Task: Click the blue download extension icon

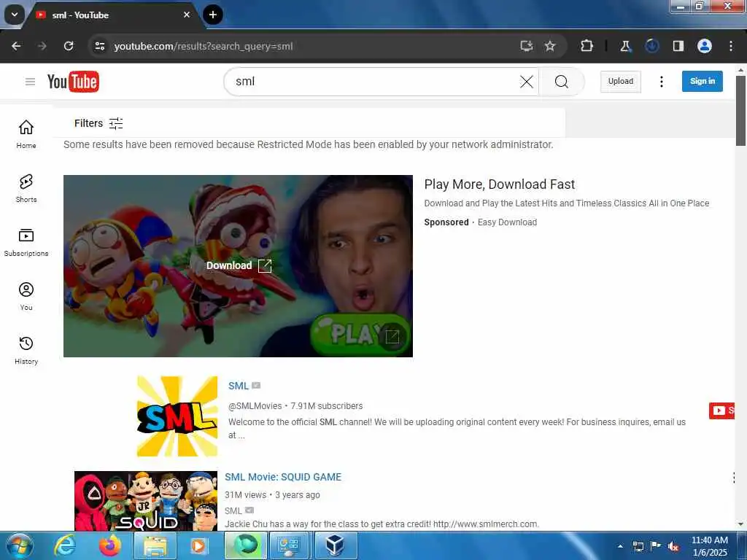Action: click(651, 46)
